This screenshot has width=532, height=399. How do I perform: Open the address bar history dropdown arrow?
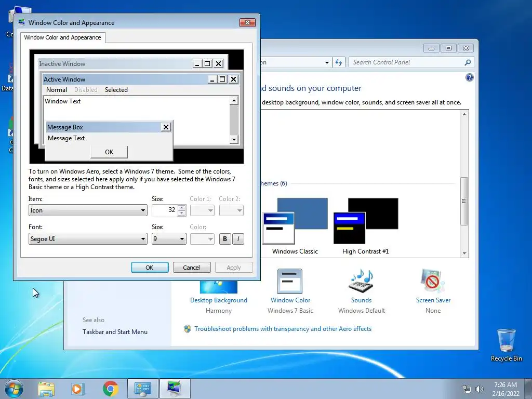[x=327, y=62]
